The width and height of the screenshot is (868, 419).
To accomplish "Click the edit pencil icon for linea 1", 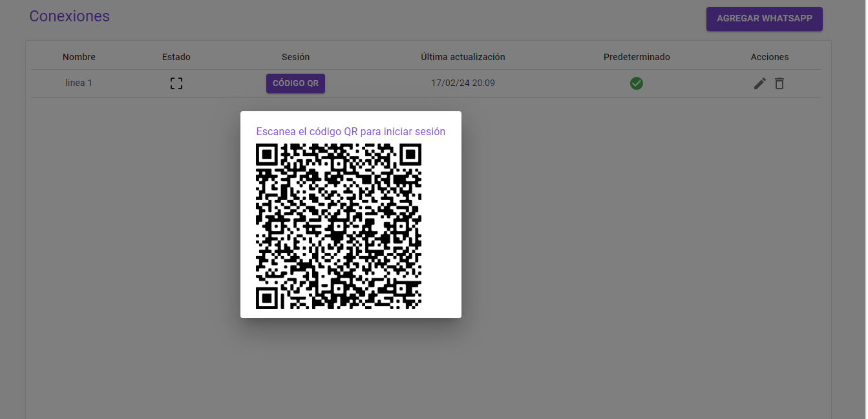I will (x=760, y=83).
